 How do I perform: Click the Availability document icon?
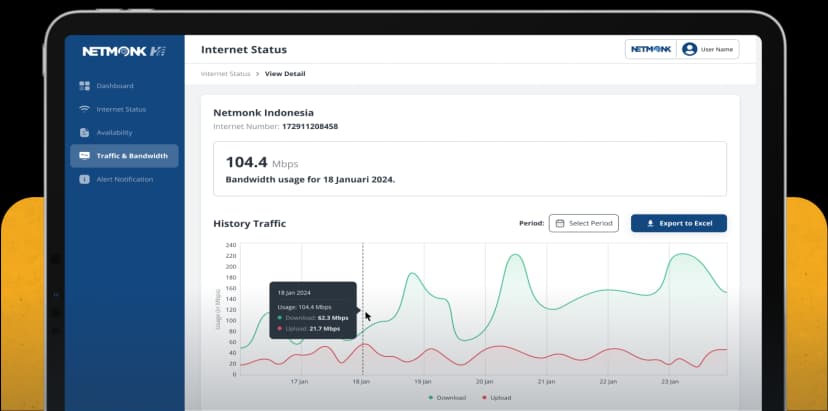pos(84,133)
